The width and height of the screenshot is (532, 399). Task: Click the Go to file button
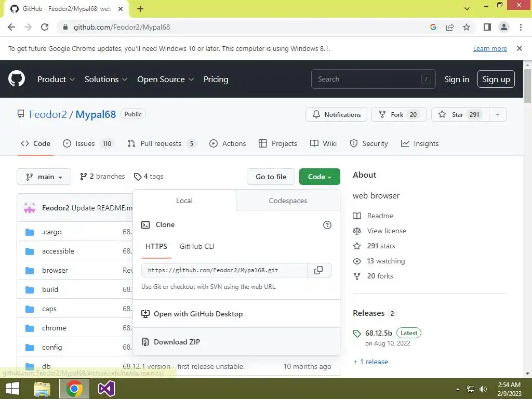point(271,177)
